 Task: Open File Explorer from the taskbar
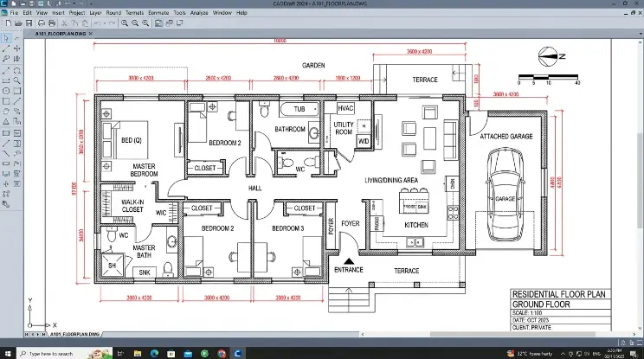point(138,353)
